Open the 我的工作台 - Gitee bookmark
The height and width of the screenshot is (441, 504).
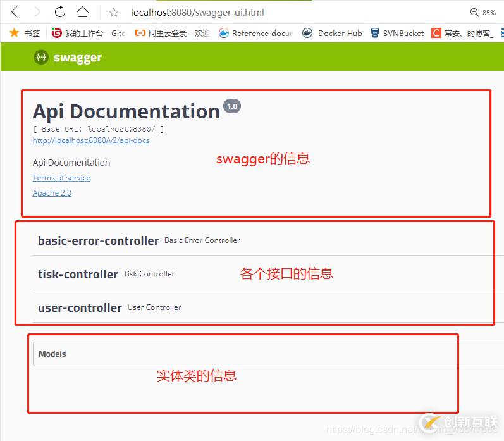(x=89, y=33)
